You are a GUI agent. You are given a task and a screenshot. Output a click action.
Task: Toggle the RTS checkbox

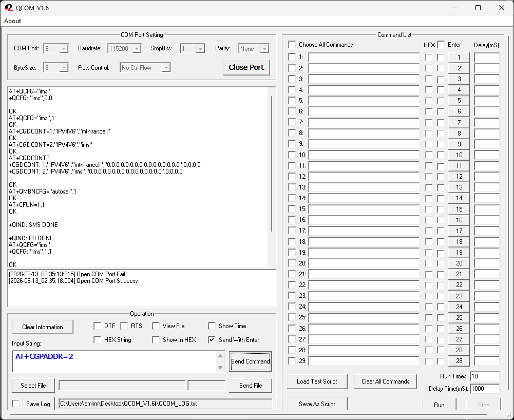124,326
